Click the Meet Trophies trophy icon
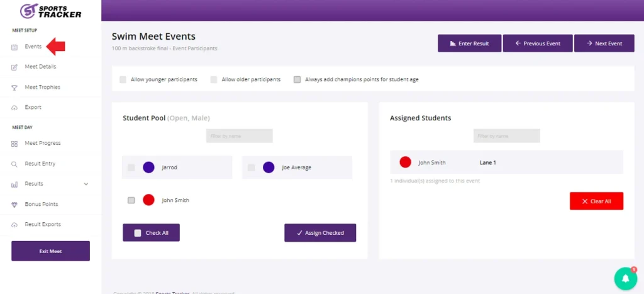Screen dimensions: 644x294 coord(14,88)
